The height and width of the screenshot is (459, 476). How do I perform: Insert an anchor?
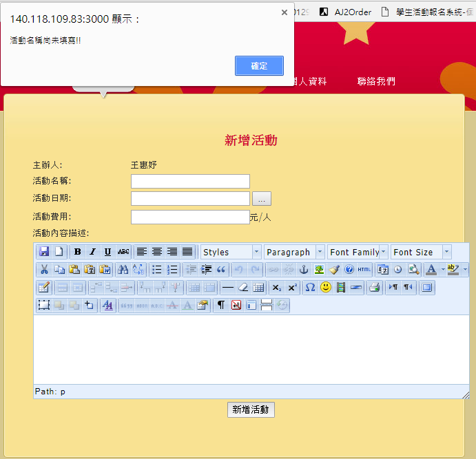click(x=304, y=270)
